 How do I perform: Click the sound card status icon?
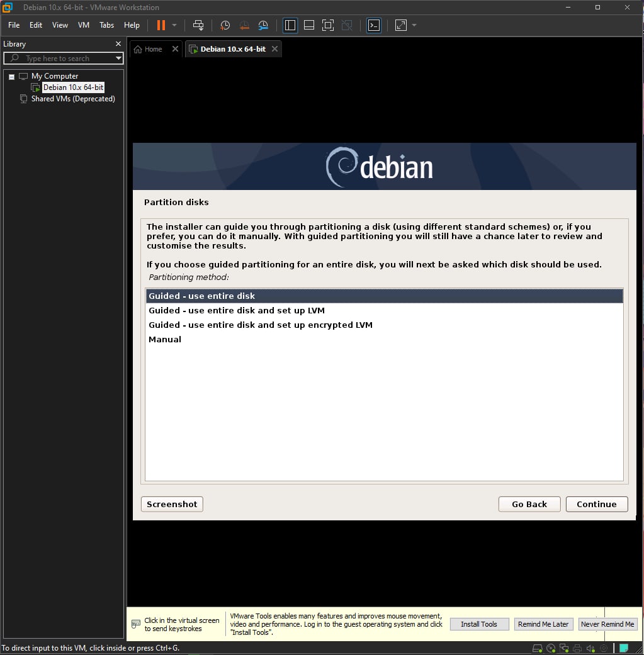590,648
